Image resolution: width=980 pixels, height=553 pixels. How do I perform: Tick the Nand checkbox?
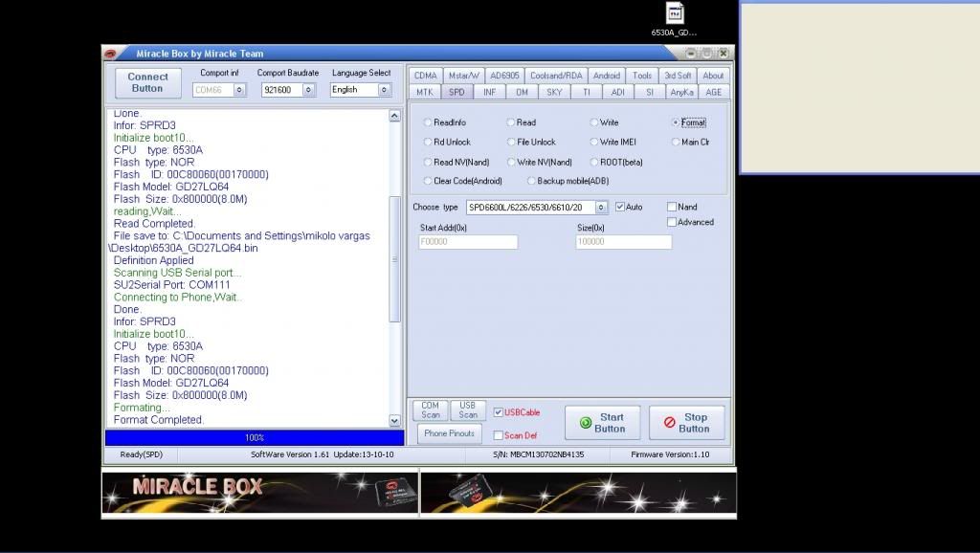pos(672,207)
